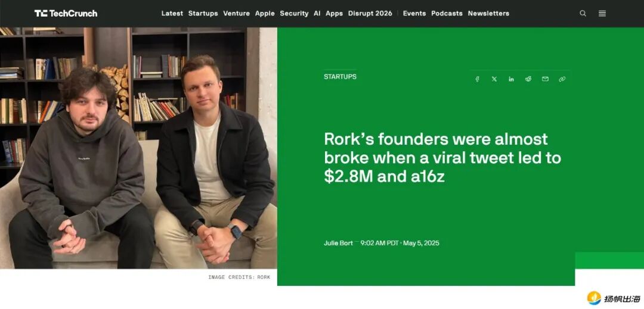This screenshot has width=644, height=309.
Task: Open Disrupt 2026 page
Action: [x=370, y=14]
